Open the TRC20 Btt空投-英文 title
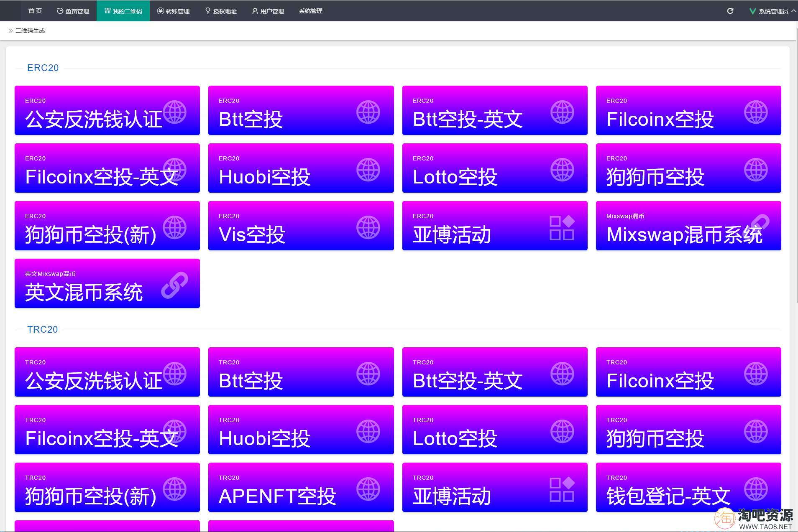798x532 pixels. (468, 381)
